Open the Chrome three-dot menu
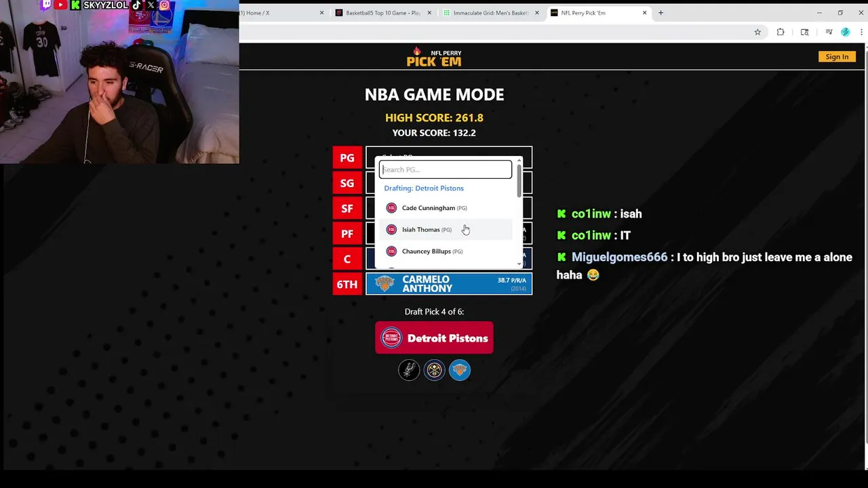Screen dimensions: 868x488 [x=861, y=32]
